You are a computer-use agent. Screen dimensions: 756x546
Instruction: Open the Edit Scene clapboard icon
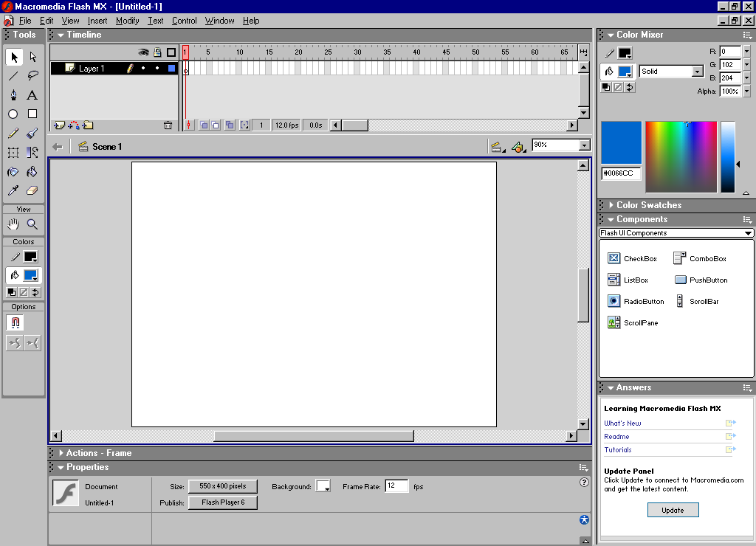point(497,147)
